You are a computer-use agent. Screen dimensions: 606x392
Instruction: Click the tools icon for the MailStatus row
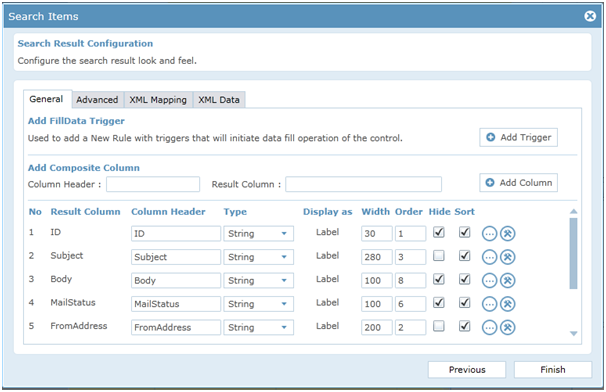click(x=508, y=304)
